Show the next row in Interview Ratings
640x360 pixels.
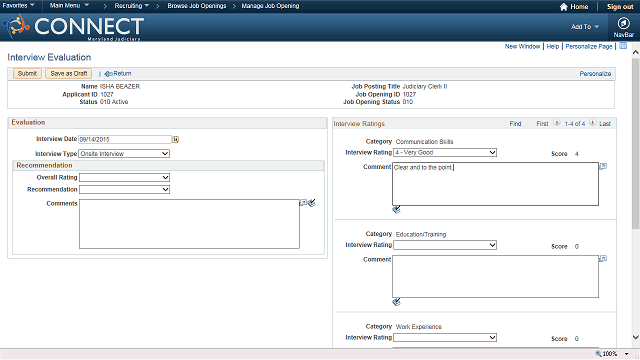tap(593, 123)
